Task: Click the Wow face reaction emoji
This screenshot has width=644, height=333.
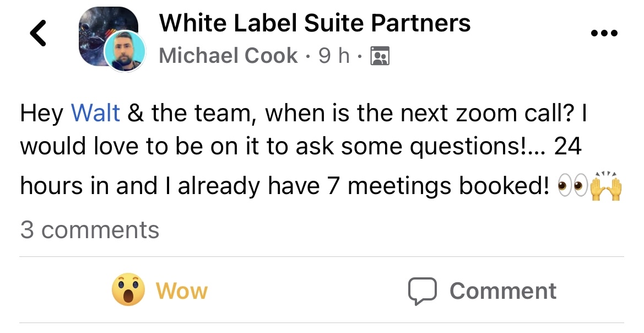Action: [128, 291]
